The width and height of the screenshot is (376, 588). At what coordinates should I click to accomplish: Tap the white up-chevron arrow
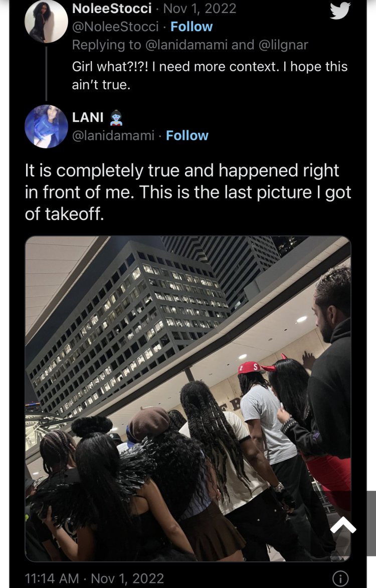pos(343,525)
